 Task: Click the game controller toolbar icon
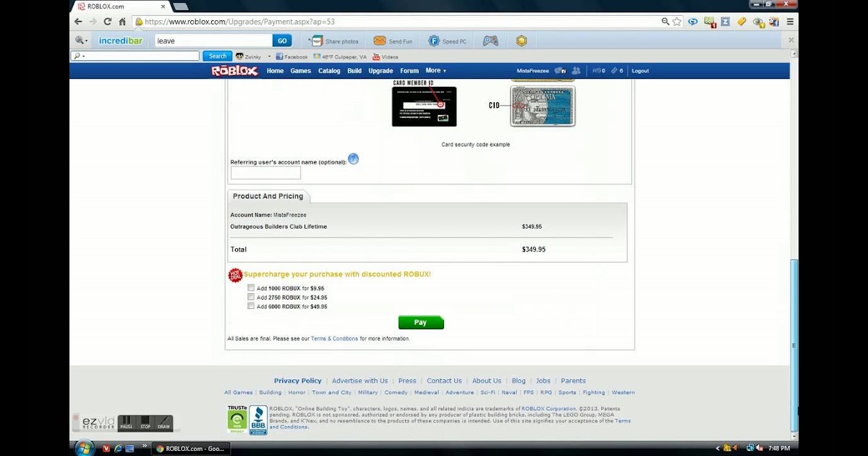pyautogui.click(x=490, y=41)
